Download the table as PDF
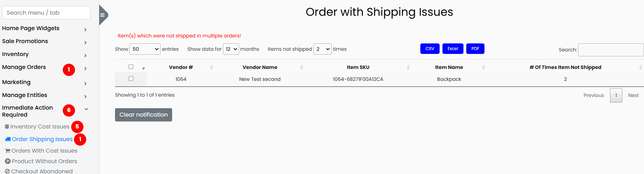The width and height of the screenshot is (644, 174). tap(475, 49)
